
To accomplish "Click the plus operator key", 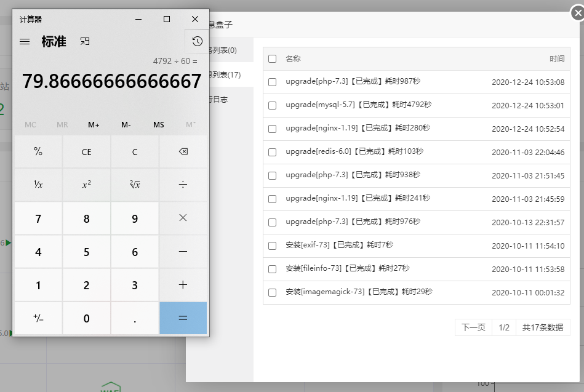I will click(183, 285).
